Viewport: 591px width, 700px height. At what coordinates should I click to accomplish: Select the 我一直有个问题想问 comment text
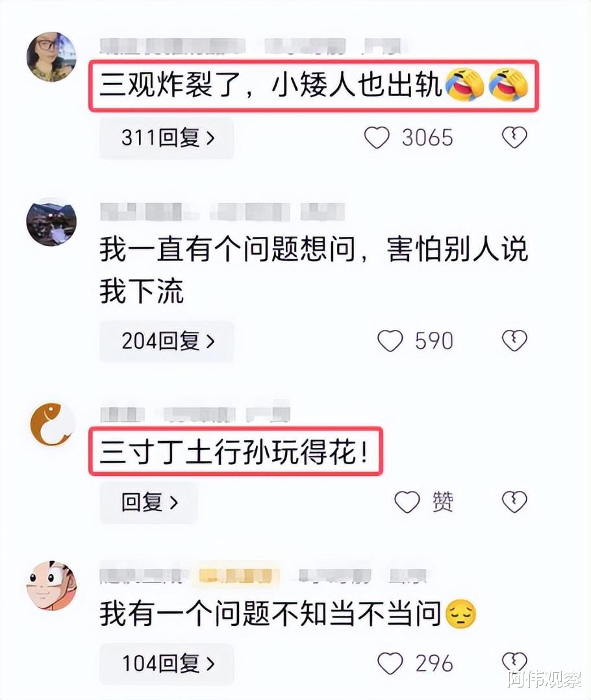point(314,271)
